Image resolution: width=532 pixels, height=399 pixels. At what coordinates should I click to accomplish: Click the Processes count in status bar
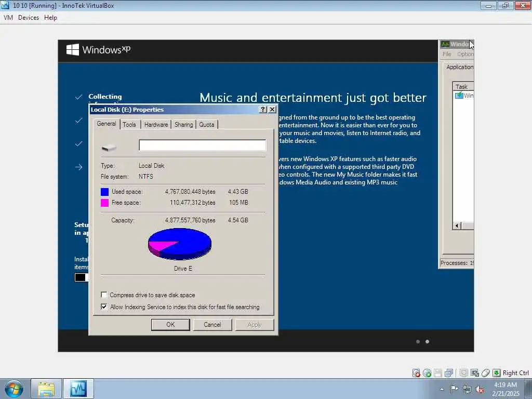tap(457, 263)
